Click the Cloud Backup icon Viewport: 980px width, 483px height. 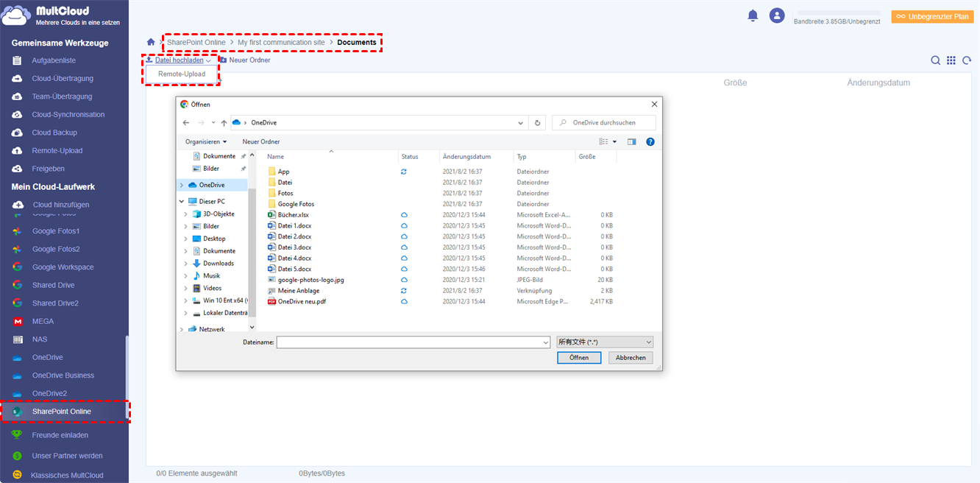pos(17,133)
